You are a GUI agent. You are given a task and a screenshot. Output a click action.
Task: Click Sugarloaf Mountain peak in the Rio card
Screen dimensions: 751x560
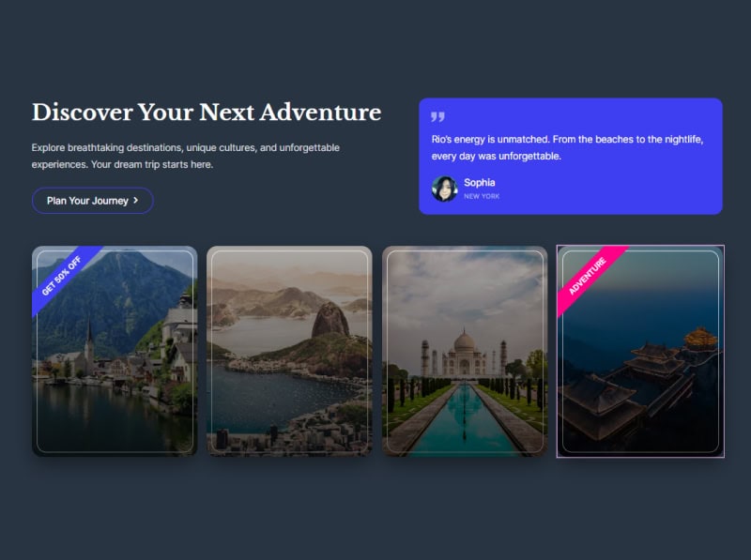(x=330, y=318)
